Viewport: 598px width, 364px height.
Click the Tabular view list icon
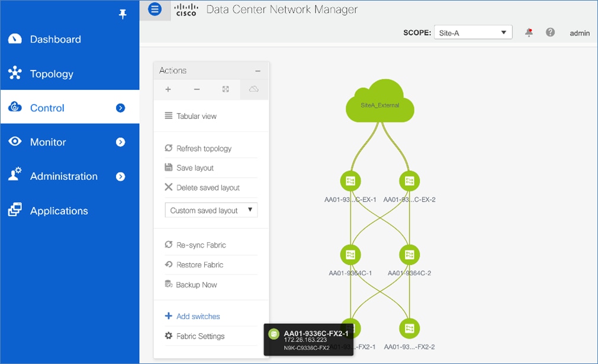coord(168,115)
